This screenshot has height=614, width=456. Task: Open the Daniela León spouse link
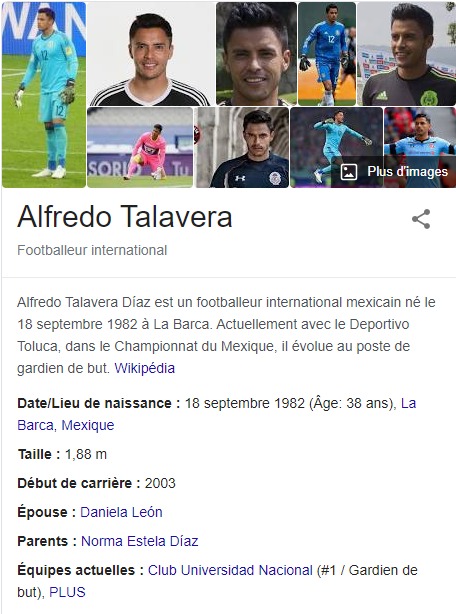pyautogui.click(x=121, y=512)
